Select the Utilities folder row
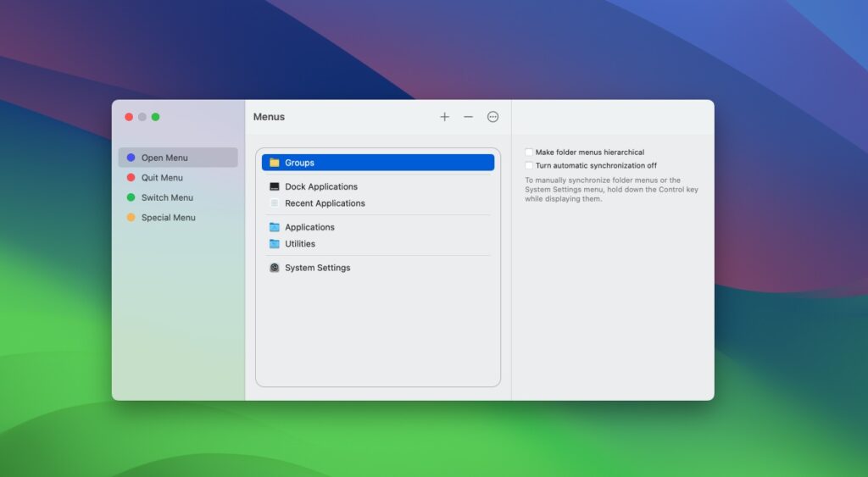Screen dimensions: 868x477 pyautogui.click(x=378, y=243)
